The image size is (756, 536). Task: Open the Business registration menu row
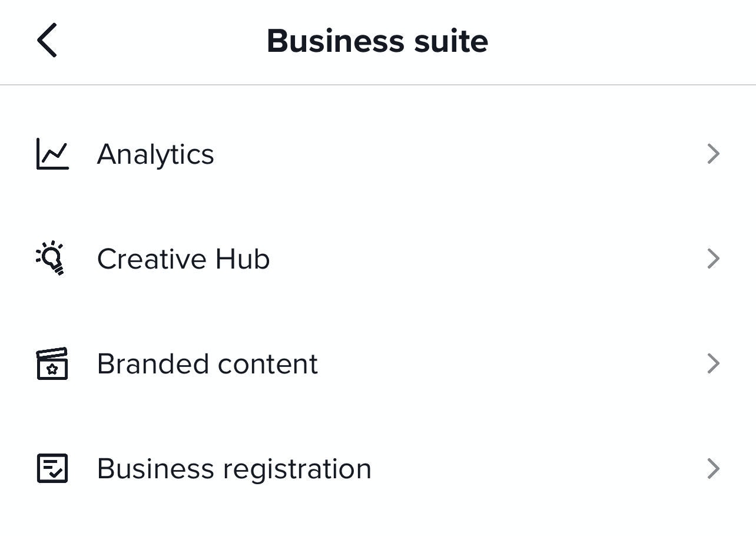click(471, 469)
